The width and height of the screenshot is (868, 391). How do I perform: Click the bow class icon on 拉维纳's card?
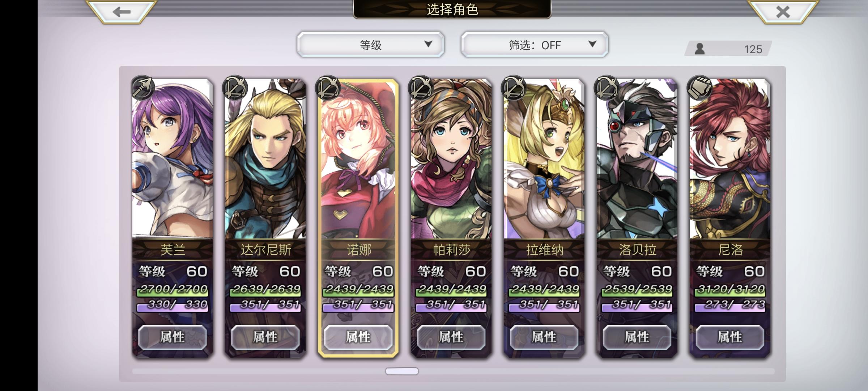(514, 88)
